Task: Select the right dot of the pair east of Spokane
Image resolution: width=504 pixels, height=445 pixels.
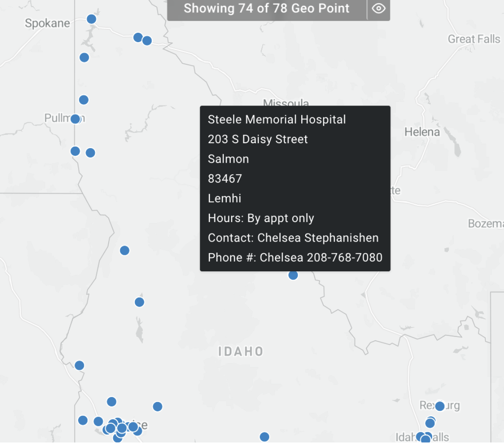Action: tap(147, 41)
